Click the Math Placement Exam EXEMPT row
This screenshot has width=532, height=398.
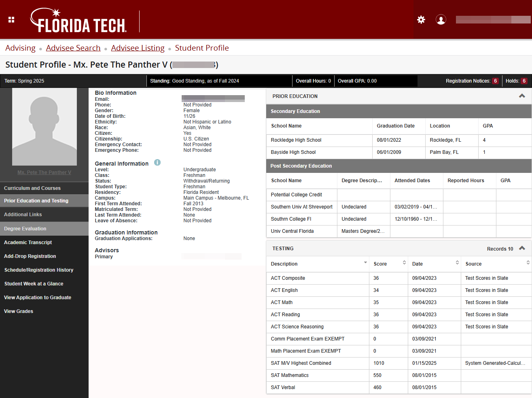pos(398,351)
